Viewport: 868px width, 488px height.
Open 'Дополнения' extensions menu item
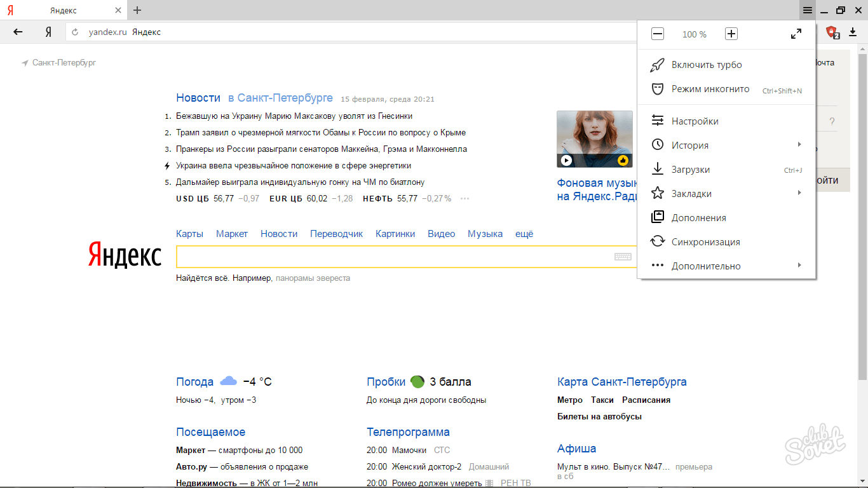click(698, 218)
